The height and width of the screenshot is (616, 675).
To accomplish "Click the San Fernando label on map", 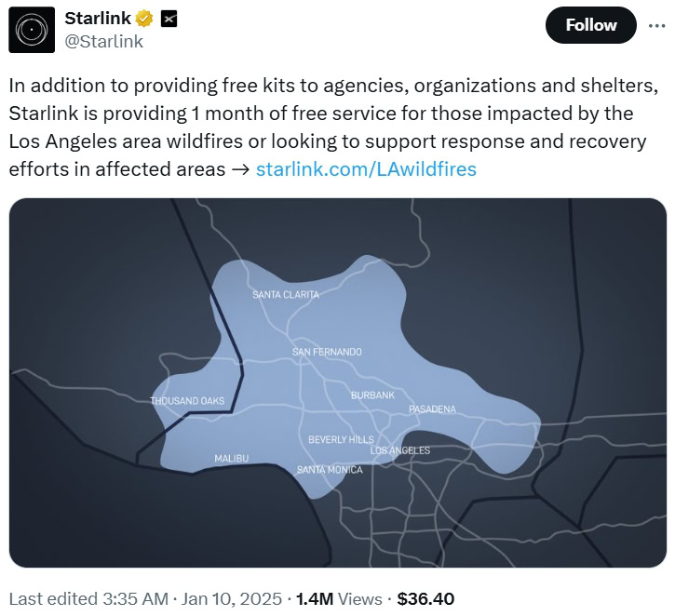I will (327, 352).
